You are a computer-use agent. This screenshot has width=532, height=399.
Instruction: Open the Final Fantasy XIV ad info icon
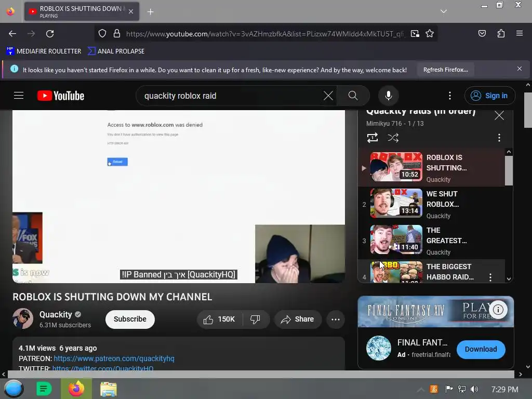tap(498, 310)
